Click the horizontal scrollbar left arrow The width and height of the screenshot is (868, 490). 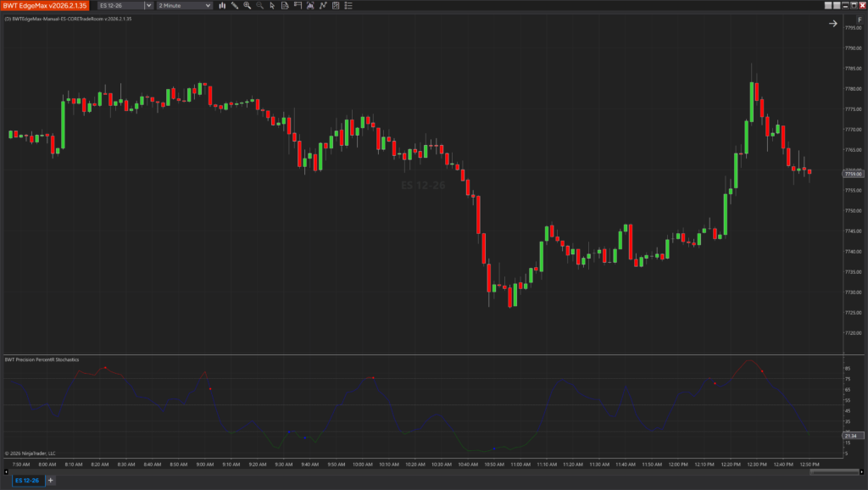click(x=6, y=471)
